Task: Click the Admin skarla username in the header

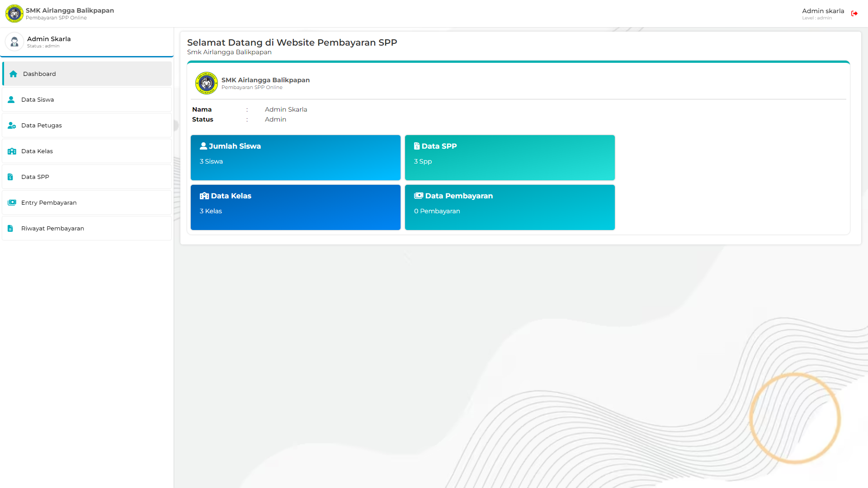Action: [823, 10]
